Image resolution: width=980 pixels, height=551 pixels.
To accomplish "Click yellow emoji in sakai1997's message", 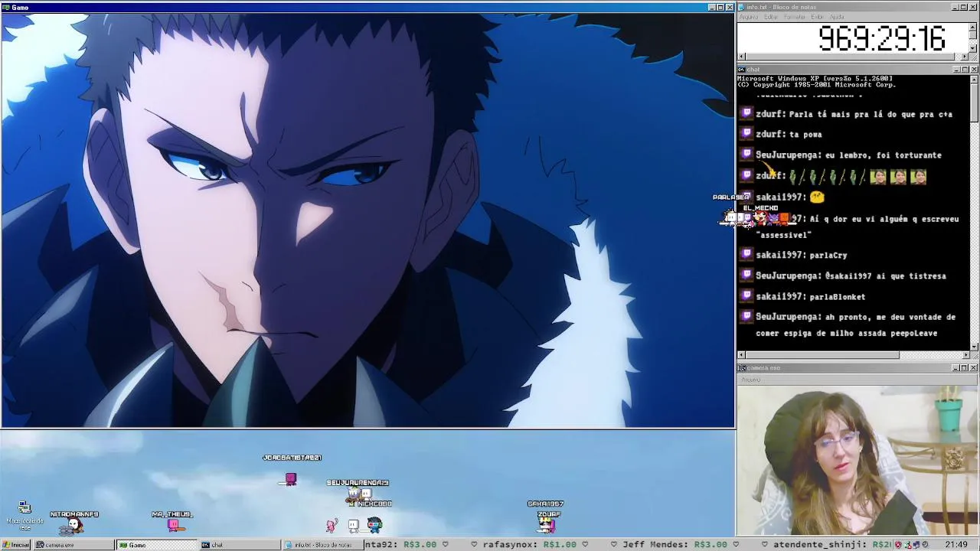I will click(x=817, y=197).
